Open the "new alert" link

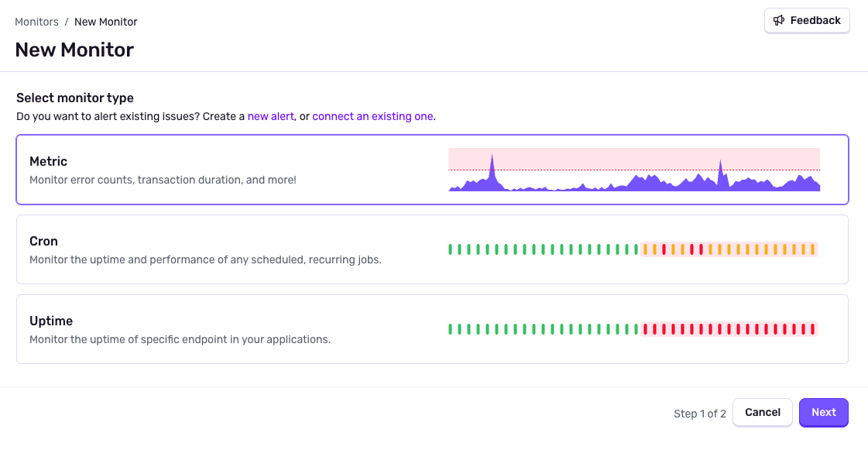pos(270,116)
